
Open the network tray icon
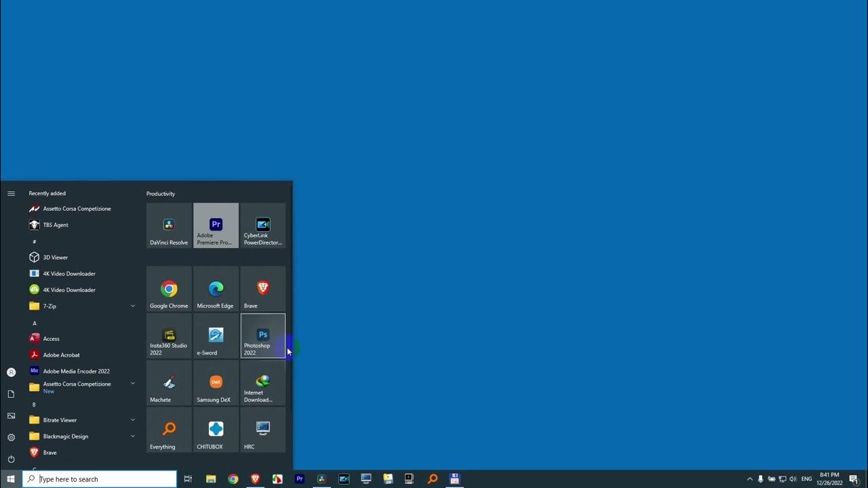[x=783, y=479]
